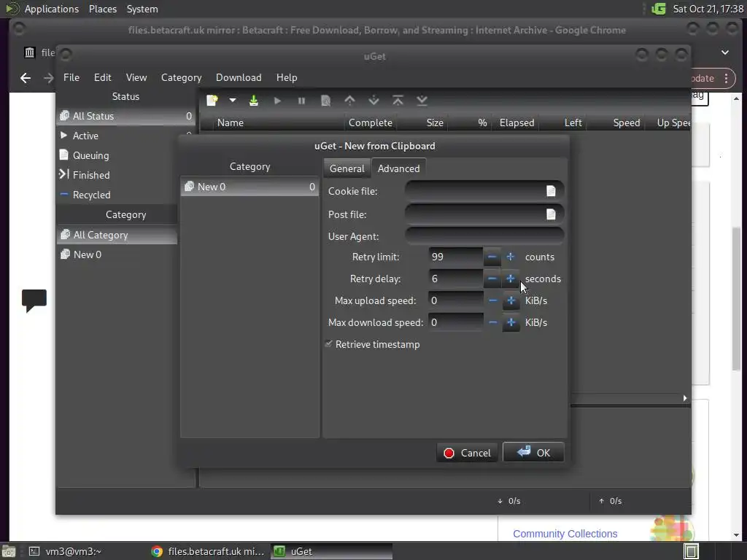Click the speech bubble icon on the webpage
This screenshot has height=560, width=747.
[34, 300]
